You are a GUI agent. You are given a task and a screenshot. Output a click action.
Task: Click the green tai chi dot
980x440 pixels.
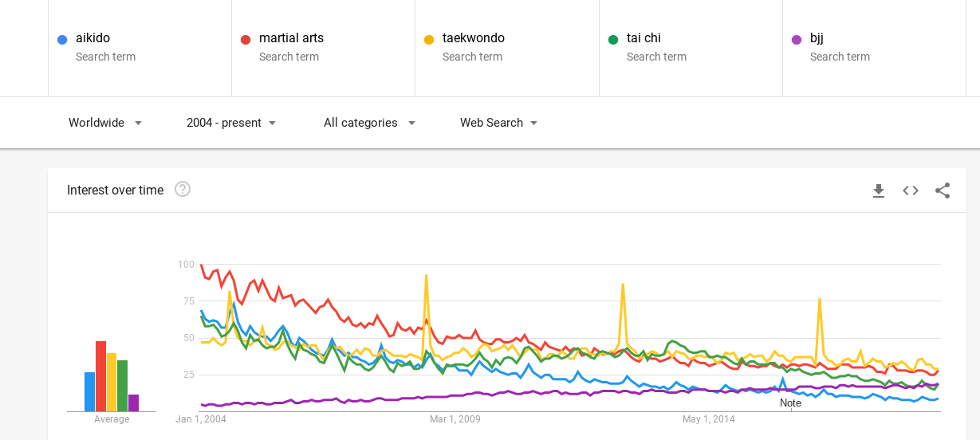(613, 39)
